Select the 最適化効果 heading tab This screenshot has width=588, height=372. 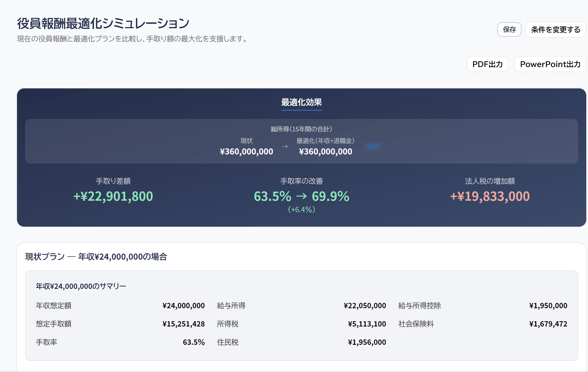coord(301,102)
